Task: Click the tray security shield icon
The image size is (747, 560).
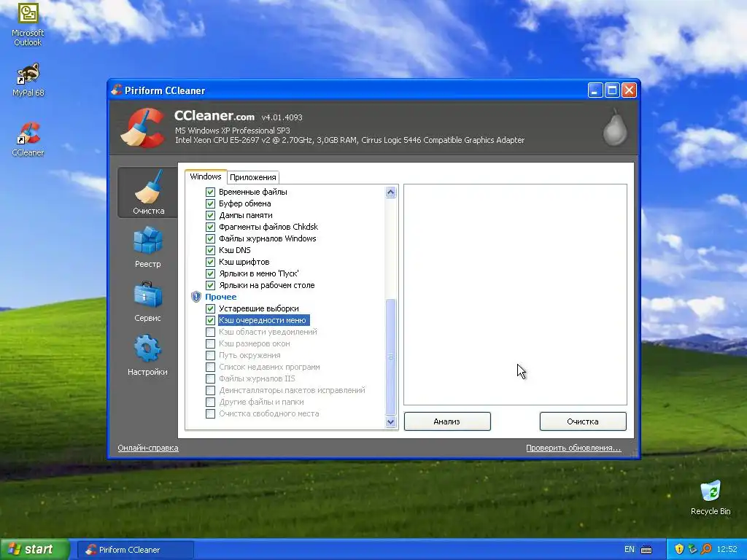Action: [679, 549]
